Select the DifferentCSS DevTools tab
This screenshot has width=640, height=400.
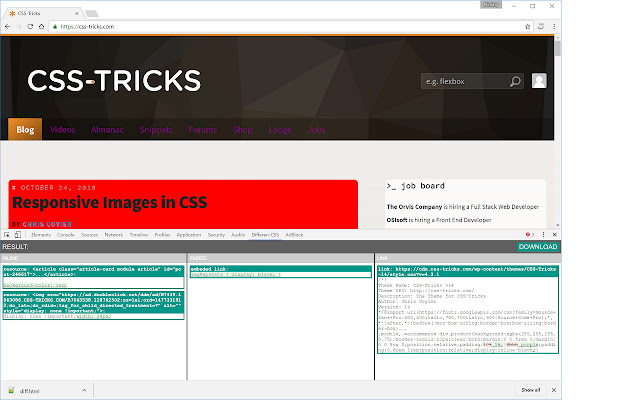[x=265, y=235]
